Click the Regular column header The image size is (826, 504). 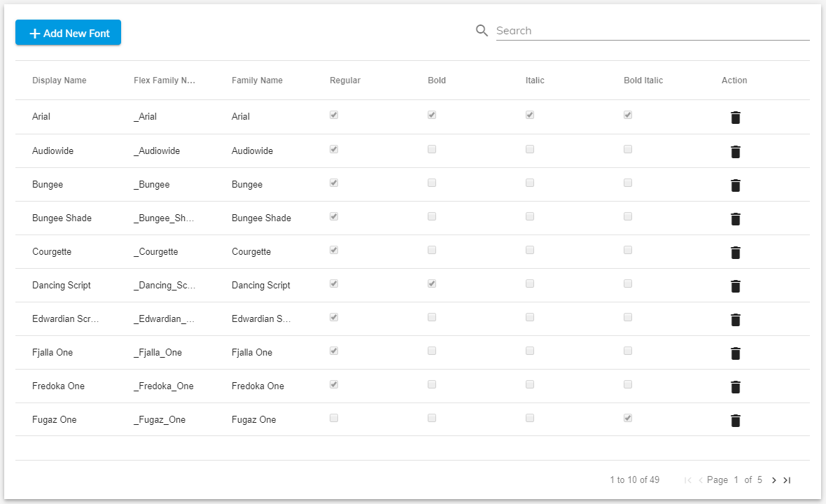[x=345, y=80]
